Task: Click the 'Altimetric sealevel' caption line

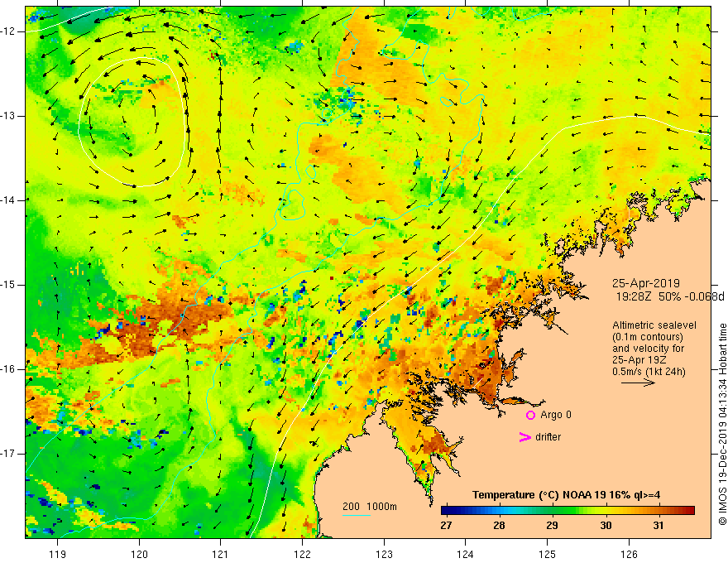Action: pyautogui.click(x=654, y=325)
